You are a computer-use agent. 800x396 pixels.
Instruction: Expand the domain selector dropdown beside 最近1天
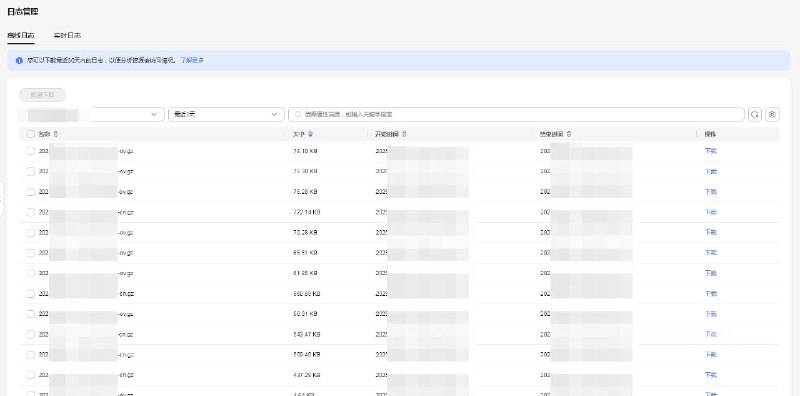[91, 114]
